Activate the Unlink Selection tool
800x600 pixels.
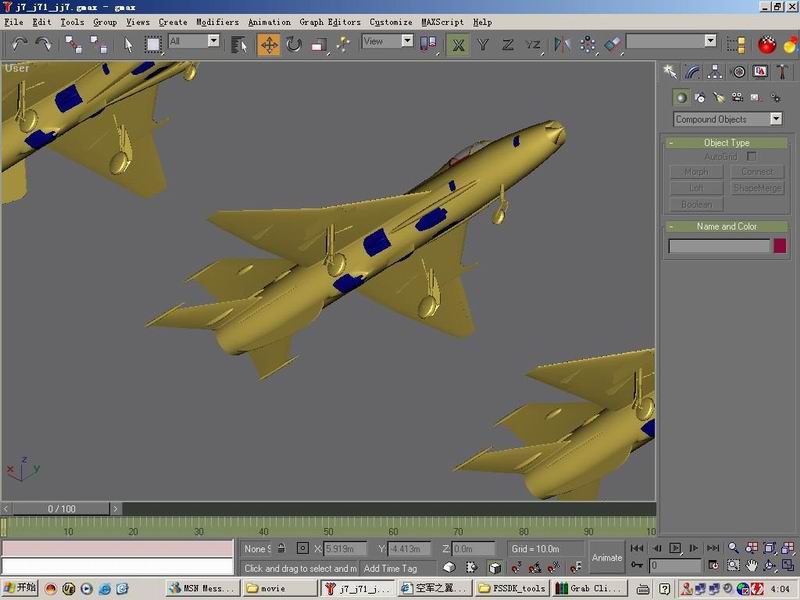pos(98,44)
